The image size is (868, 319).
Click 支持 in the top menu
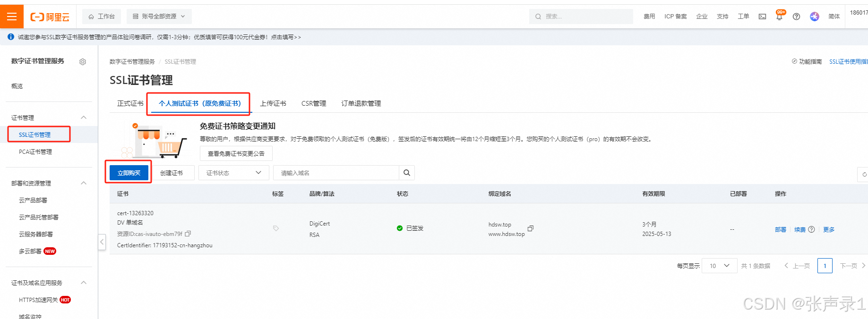722,17
